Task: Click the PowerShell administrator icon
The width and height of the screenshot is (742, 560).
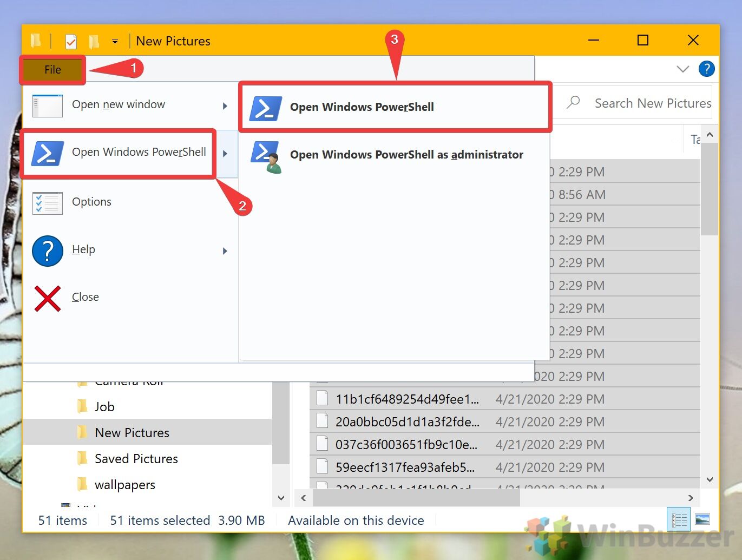Action: (x=266, y=157)
